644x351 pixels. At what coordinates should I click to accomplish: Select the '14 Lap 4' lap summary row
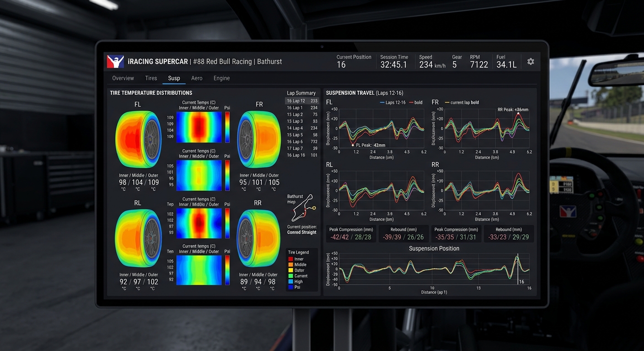(x=302, y=128)
